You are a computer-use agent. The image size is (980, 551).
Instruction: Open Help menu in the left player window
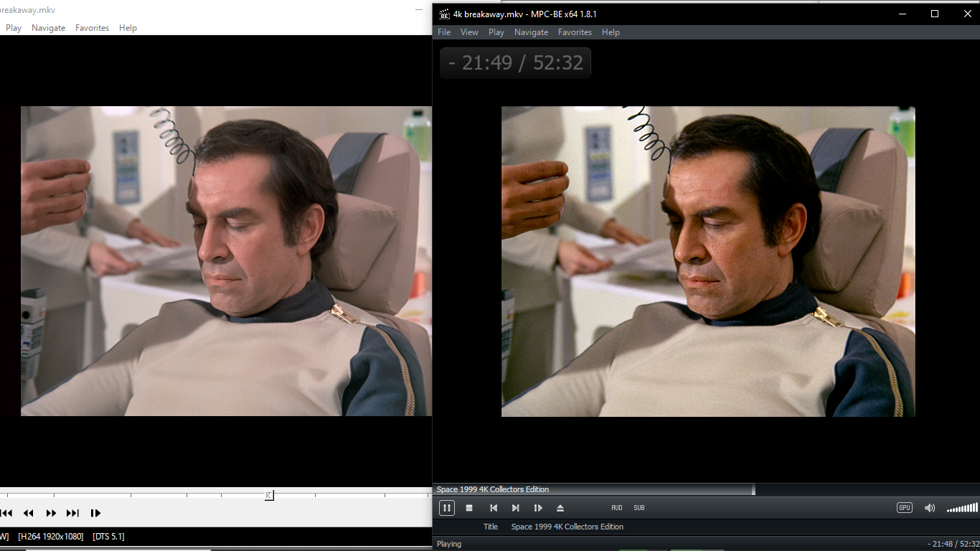coord(128,28)
